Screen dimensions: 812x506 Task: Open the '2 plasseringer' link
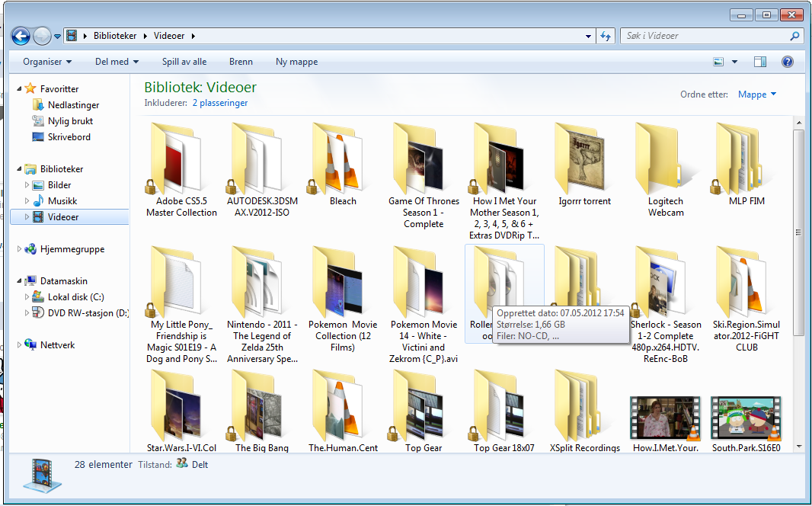[x=220, y=103]
